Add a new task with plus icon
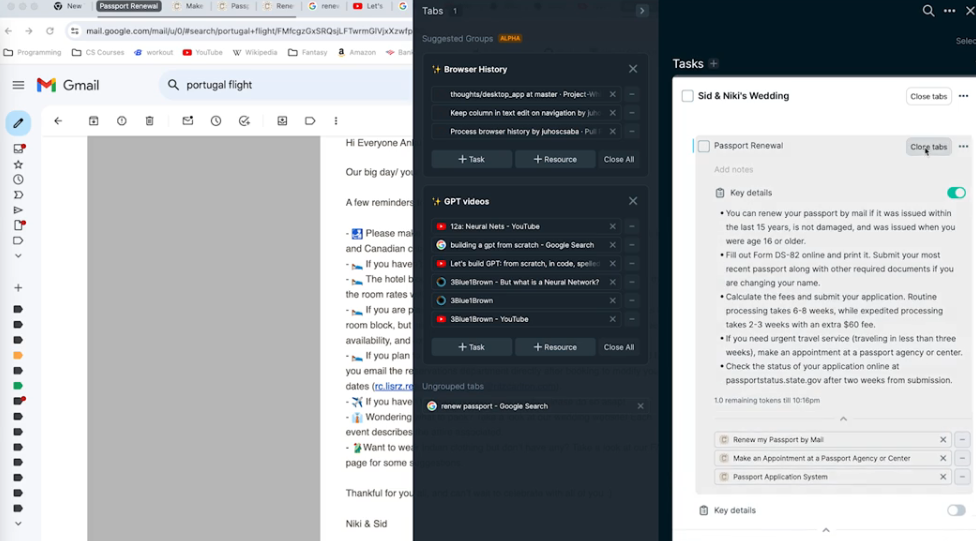 coord(714,64)
